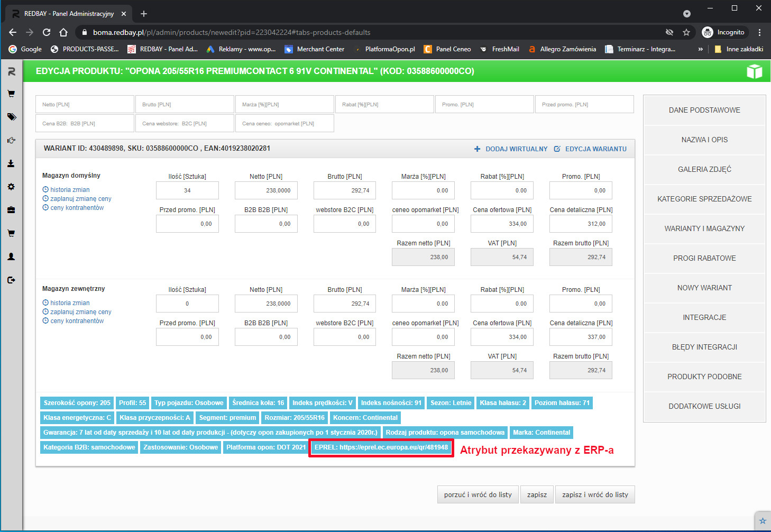Open the user profile sidebar icon
The image size is (771, 532).
[x=11, y=256]
